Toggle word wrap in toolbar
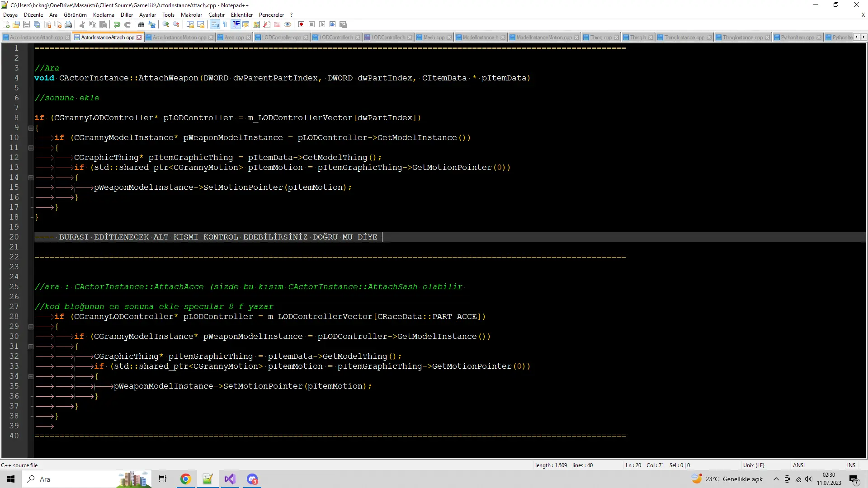Image resolution: width=868 pixels, height=488 pixels. (215, 24)
